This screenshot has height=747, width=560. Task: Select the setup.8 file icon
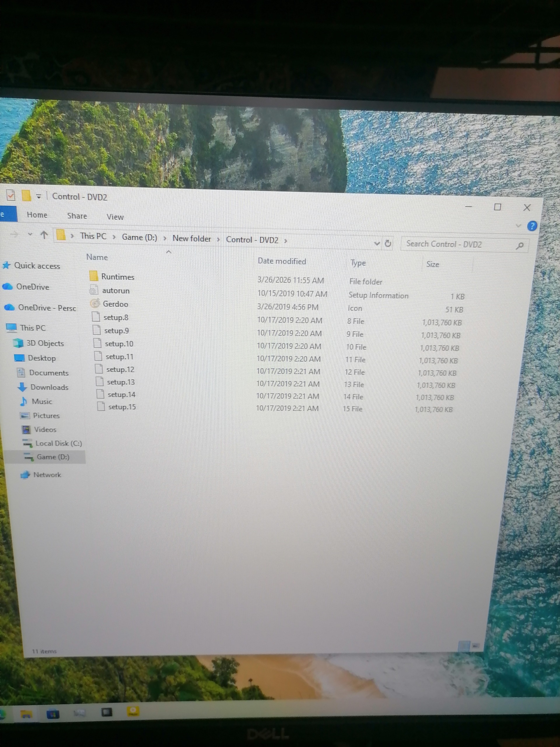pos(96,317)
